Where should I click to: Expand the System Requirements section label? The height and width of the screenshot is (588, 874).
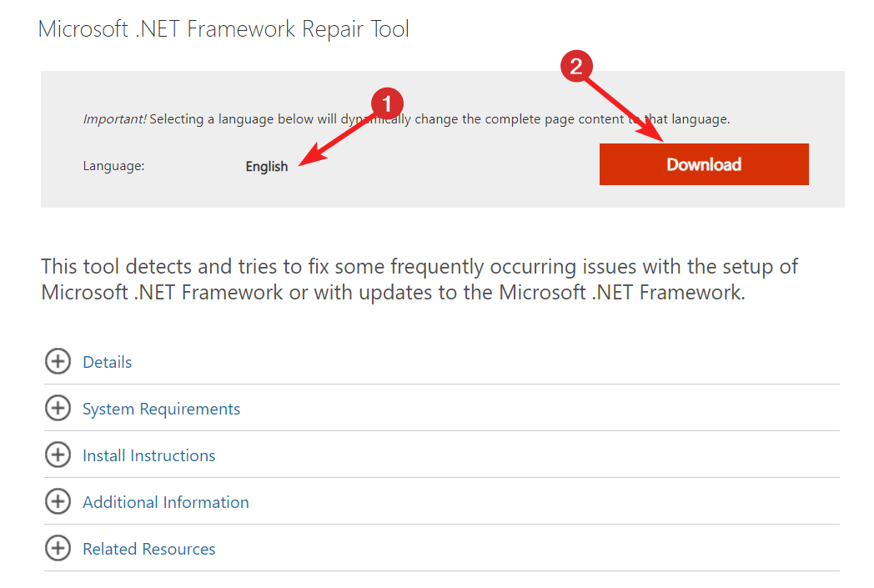[x=161, y=410]
